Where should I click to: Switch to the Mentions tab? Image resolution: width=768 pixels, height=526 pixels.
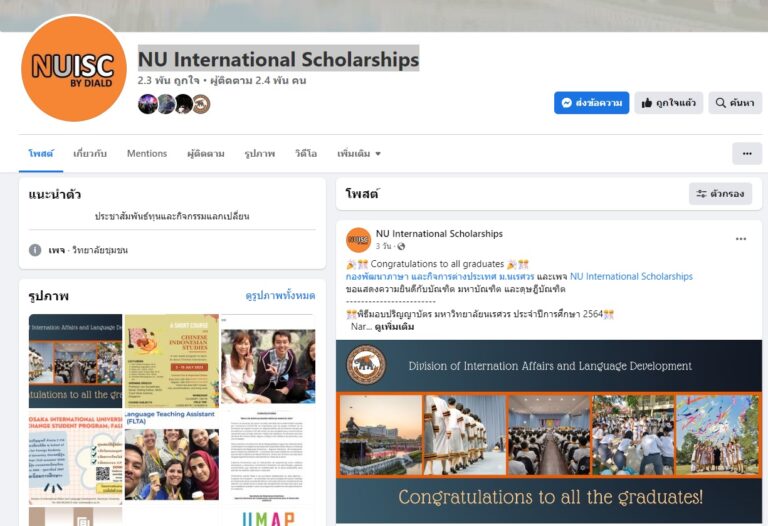(x=147, y=153)
